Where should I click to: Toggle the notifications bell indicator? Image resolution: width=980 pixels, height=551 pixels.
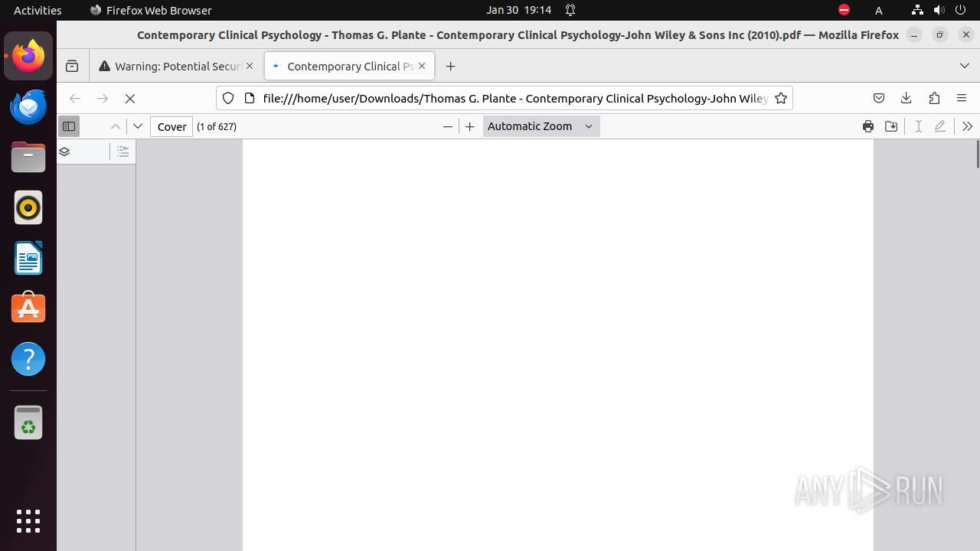(x=570, y=10)
